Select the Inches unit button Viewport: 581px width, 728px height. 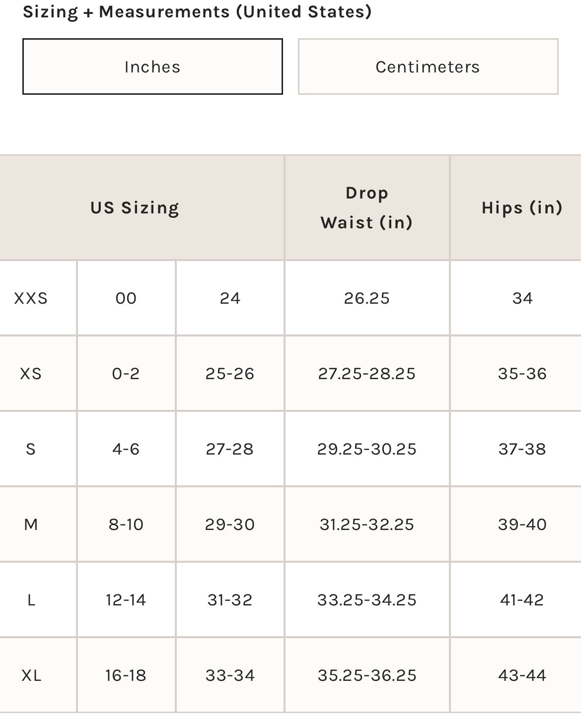tap(152, 66)
